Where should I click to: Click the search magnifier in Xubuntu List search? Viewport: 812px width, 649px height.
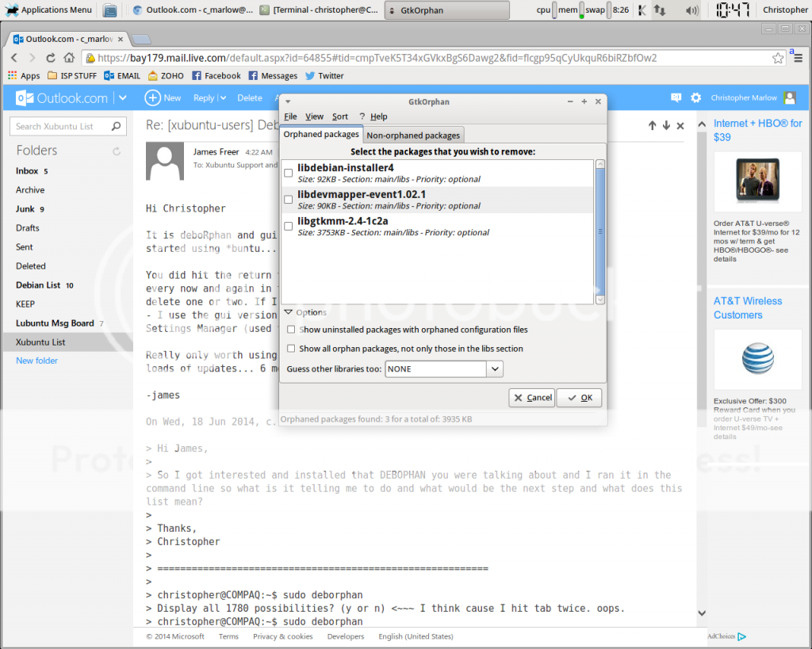click(x=116, y=126)
